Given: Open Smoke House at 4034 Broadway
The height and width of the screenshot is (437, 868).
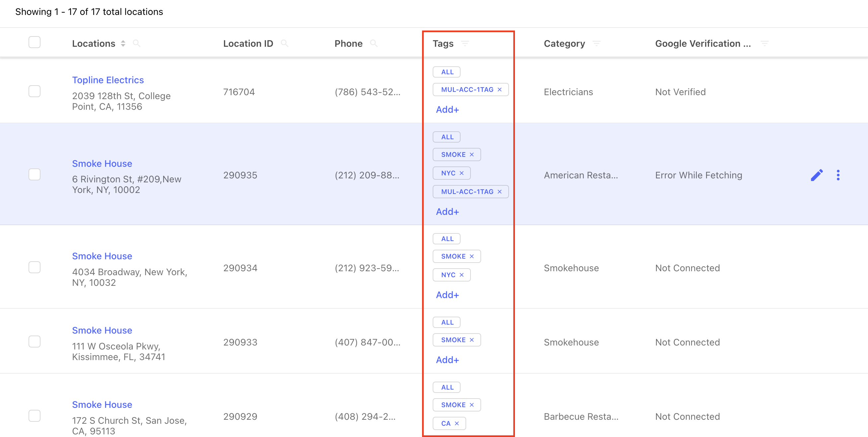Looking at the screenshot, I should (102, 256).
